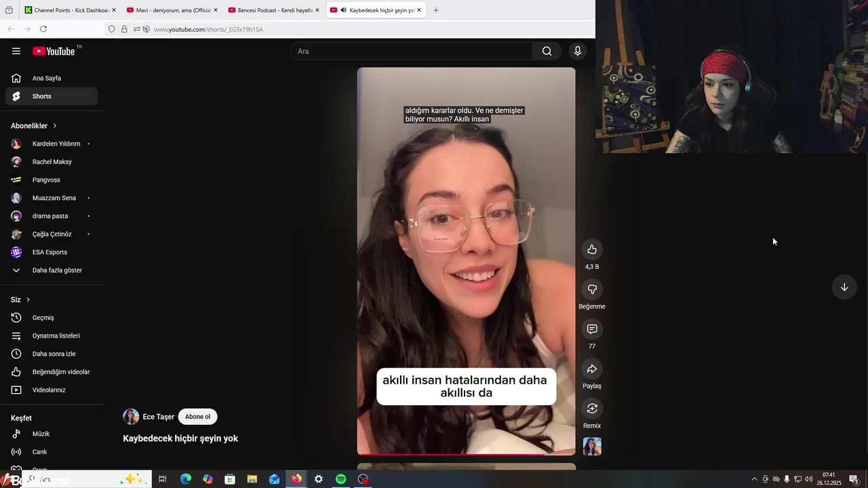Open Müzik in Keşfet section
The width and height of the screenshot is (868, 488).
point(52,434)
